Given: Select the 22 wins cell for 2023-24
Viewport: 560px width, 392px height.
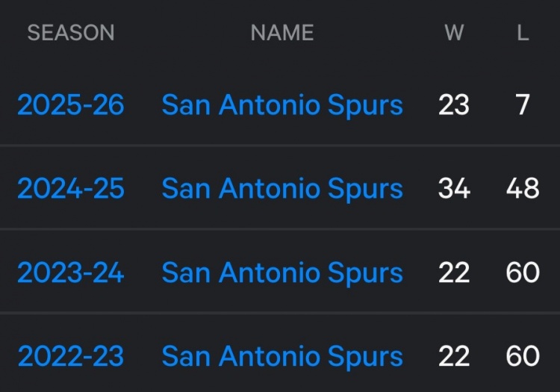Looking at the screenshot, I should (x=454, y=273).
